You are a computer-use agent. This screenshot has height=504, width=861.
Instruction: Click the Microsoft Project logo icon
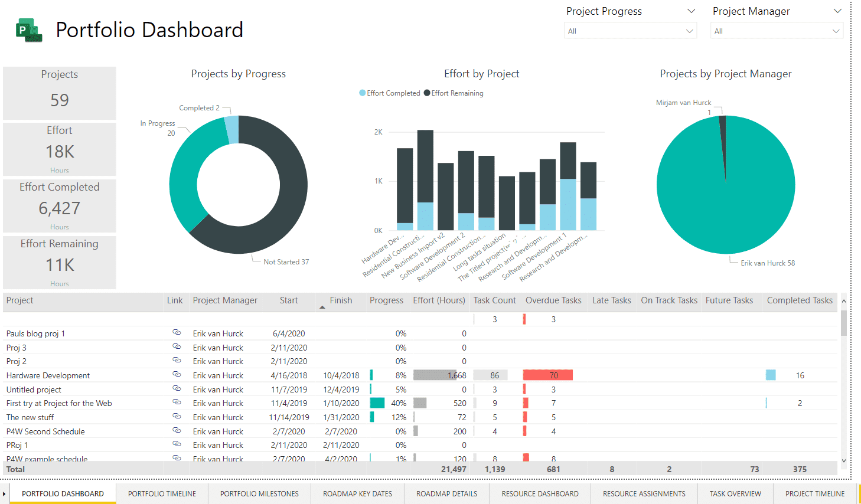[29, 30]
